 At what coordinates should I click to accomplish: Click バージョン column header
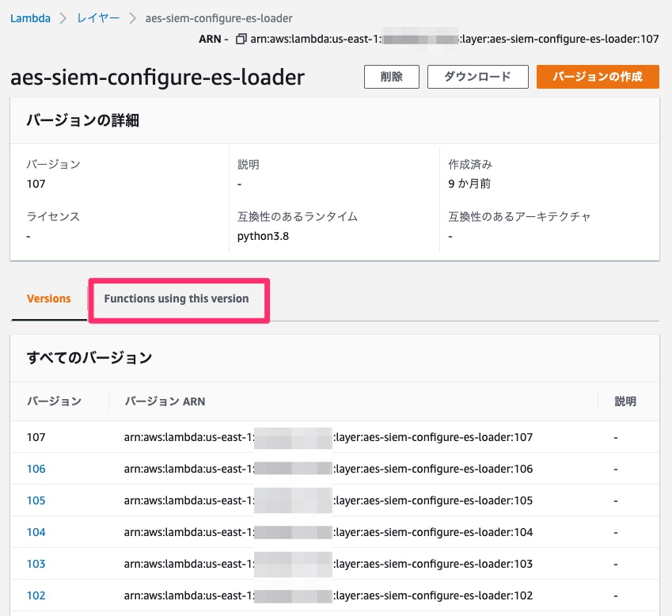tap(54, 401)
